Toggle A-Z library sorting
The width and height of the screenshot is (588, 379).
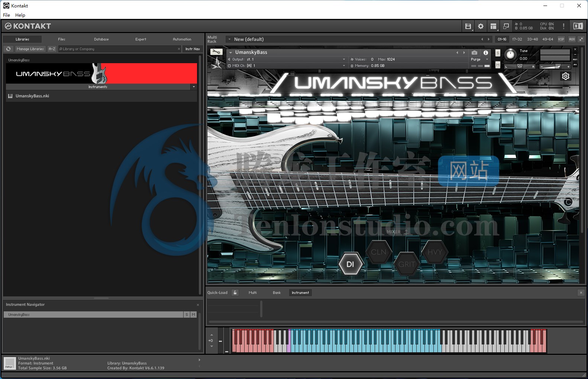(52, 49)
